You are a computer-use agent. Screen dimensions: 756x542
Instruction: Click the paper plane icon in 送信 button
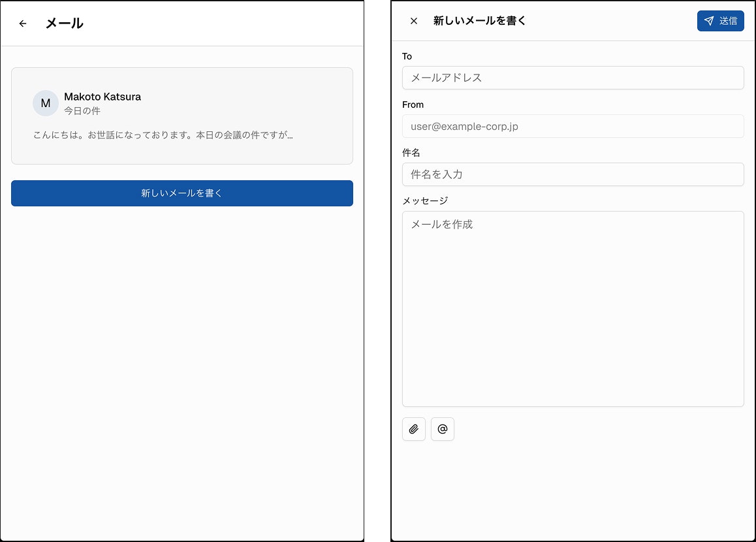pyautogui.click(x=710, y=20)
